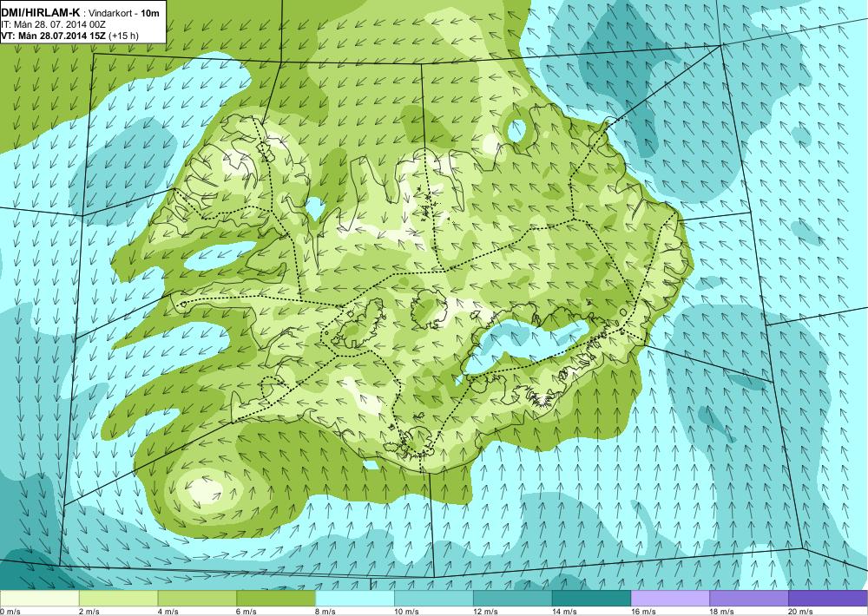Click the legend swatch between 10 and 12 m/s
Viewport: 868px width, 616px height.
click(x=433, y=599)
